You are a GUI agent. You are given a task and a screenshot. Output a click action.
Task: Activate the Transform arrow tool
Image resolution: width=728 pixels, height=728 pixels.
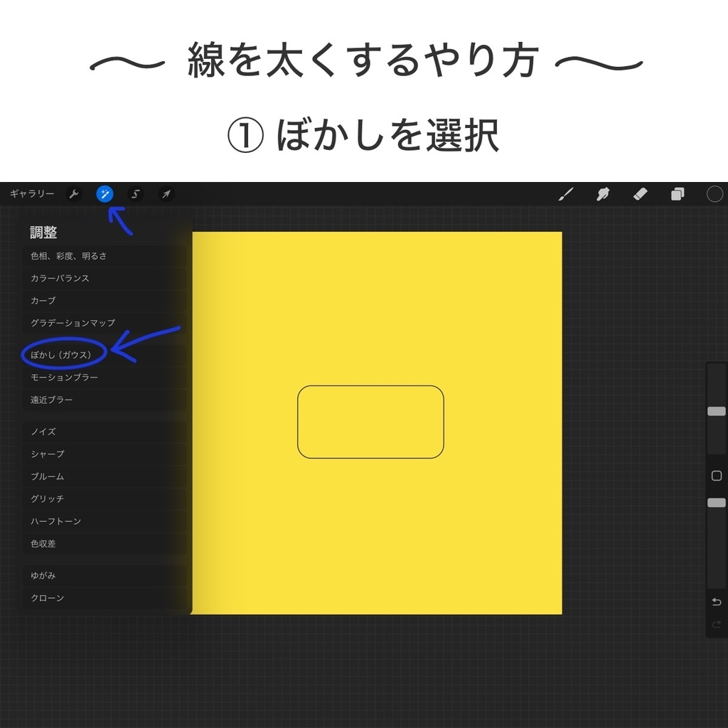[166, 193]
